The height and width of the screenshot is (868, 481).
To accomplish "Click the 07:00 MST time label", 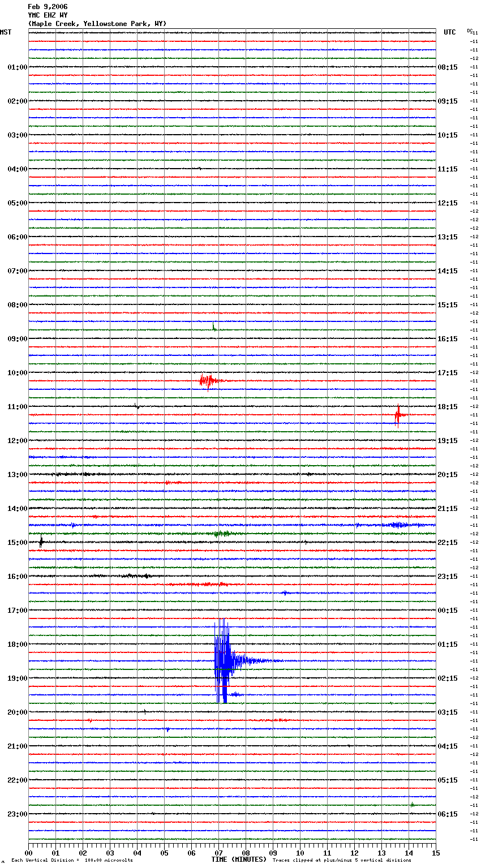I will 17,271.
